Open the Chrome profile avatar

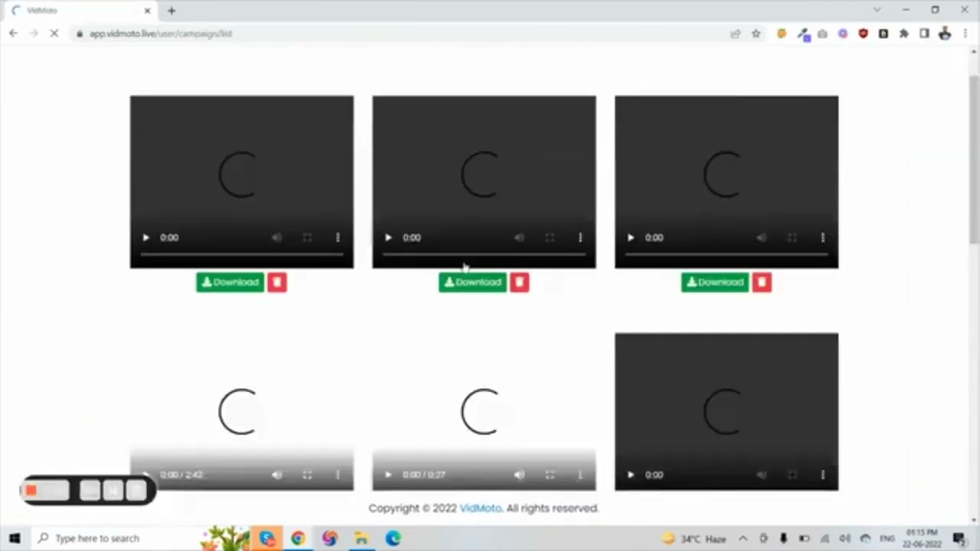point(945,34)
